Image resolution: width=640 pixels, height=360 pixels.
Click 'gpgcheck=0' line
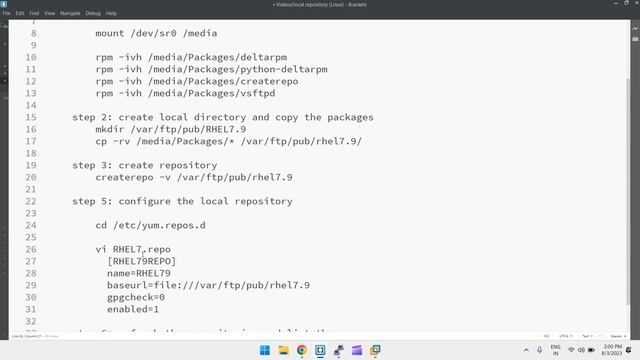[136, 298]
